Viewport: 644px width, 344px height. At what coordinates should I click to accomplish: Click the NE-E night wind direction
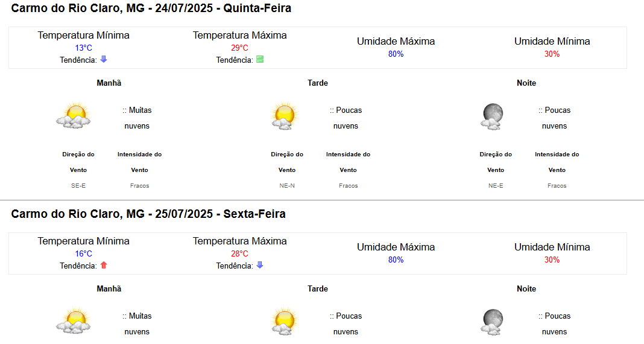[496, 186]
